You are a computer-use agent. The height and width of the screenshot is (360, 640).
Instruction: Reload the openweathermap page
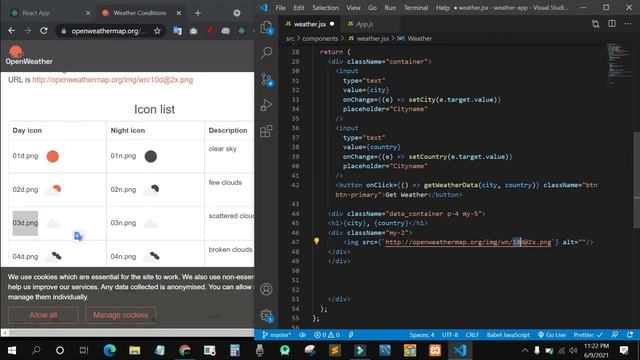44,31
